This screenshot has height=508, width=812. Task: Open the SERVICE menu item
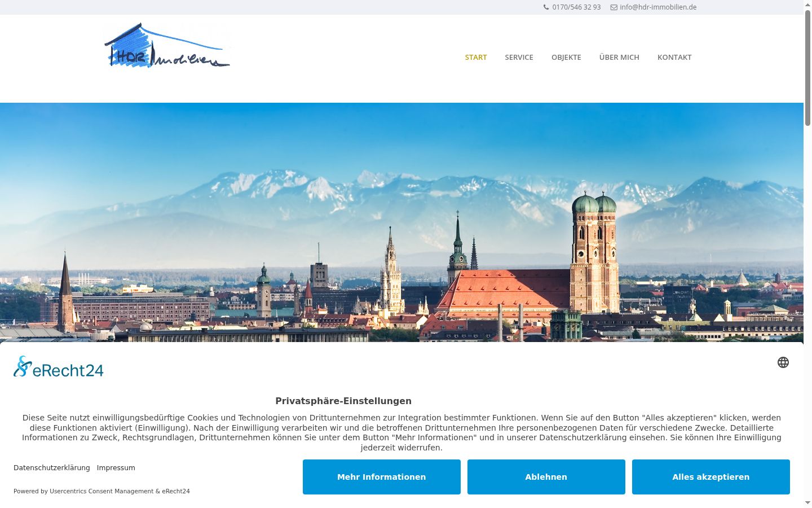coord(519,57)
